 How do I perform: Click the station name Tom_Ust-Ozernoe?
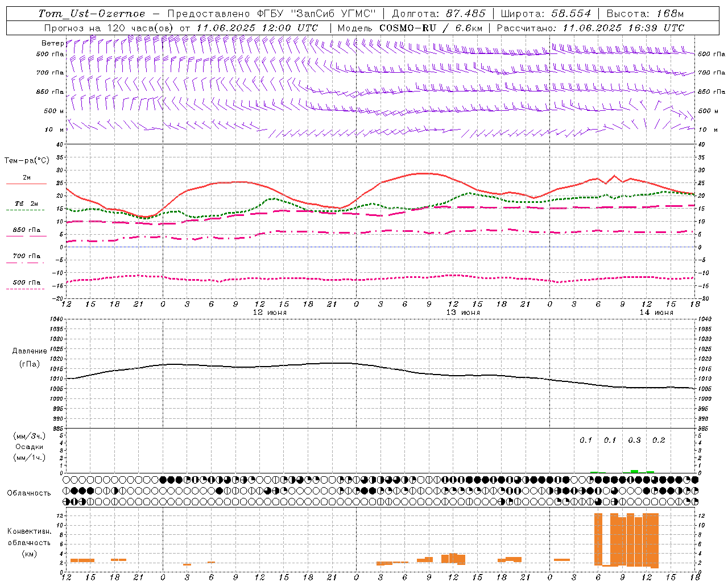pyautogui.click(x=92, y=14)
